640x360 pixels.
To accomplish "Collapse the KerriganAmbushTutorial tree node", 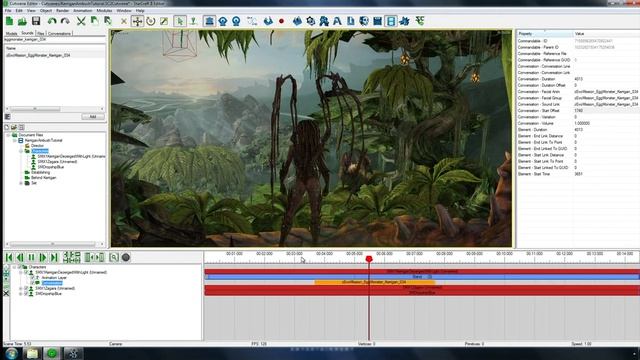I will click(x=15, y=140).
